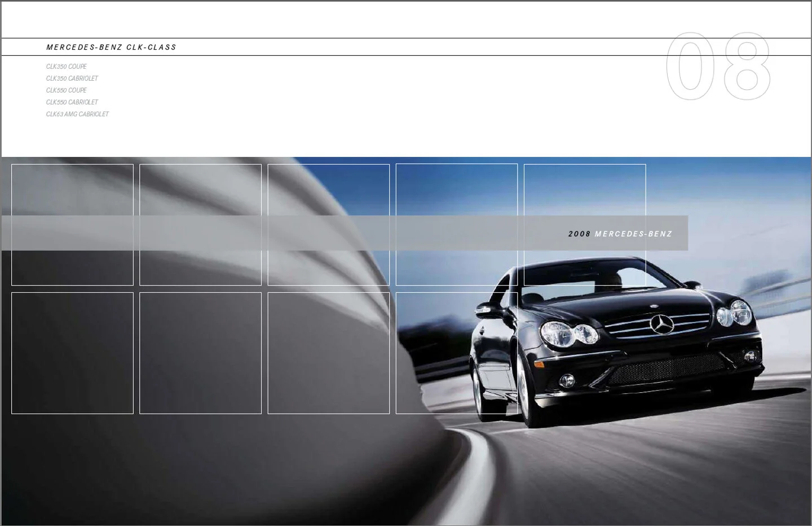Open the CLK550 CABRIOLET page
This screenshot has width=812, height=526.
(72, 102)
